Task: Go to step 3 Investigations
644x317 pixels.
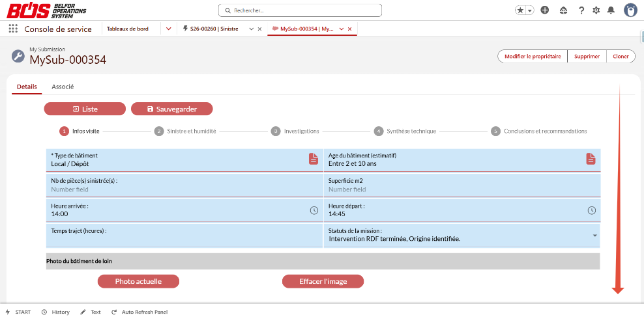Action: pos(295,131)
